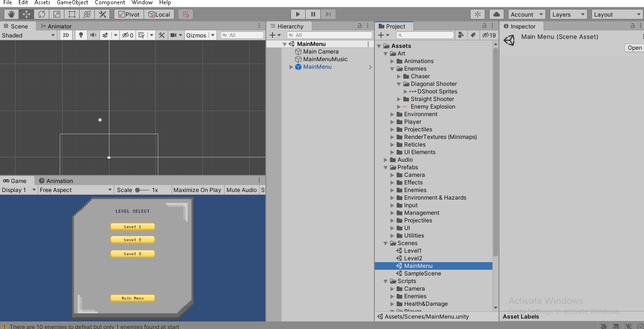Open the GameObject menu
The image size is (644, 329).
[73, 2]
